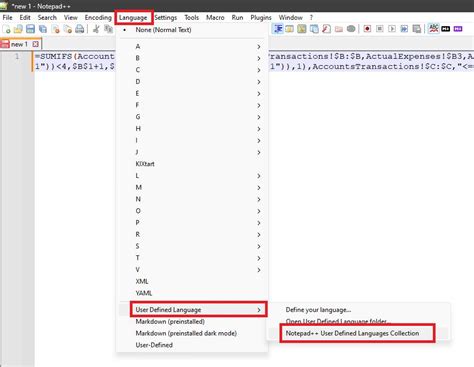Image resolution: width=474 pixels, height=367 pixels.
Task: Toggle the ABC spell check icon
Action: point(434,29)
